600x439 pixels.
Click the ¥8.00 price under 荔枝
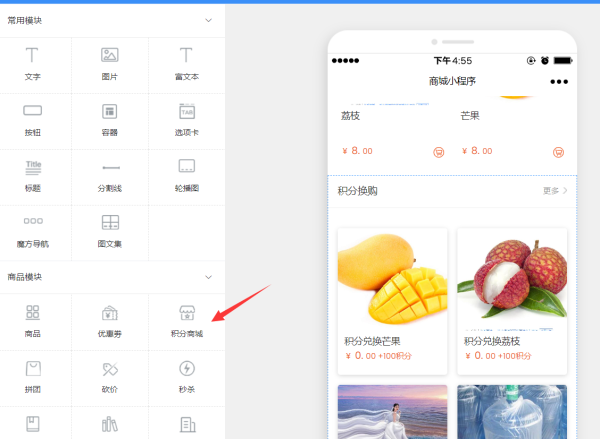[357, 151]
